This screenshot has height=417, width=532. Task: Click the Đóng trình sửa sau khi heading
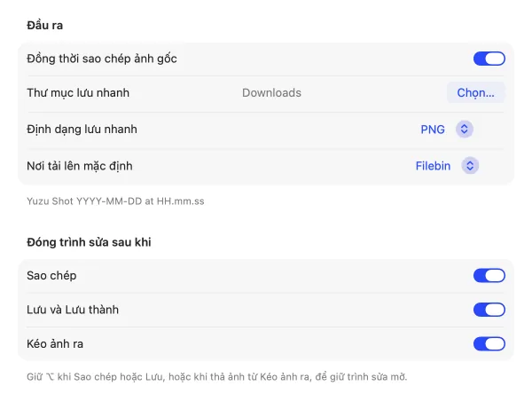pos(89,242)
